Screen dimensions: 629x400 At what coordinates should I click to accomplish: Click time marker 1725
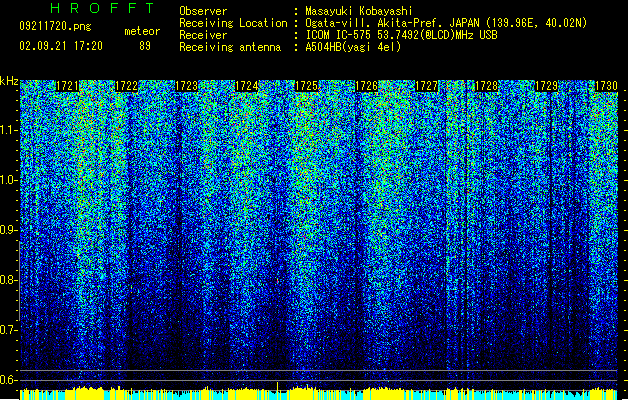(x=306, y=86)
